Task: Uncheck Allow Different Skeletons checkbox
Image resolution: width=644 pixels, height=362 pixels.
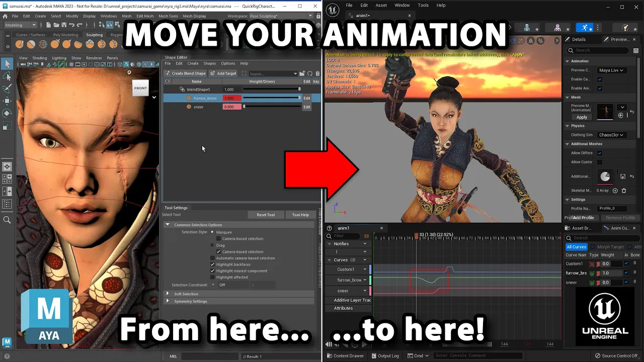Action: (x=599, y=153)
